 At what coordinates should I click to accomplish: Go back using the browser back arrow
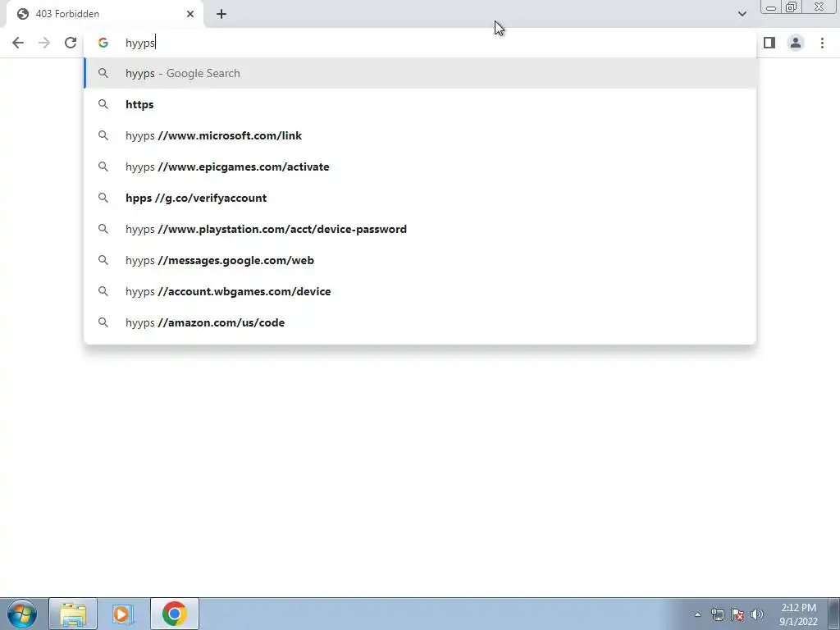coord(18,43)
